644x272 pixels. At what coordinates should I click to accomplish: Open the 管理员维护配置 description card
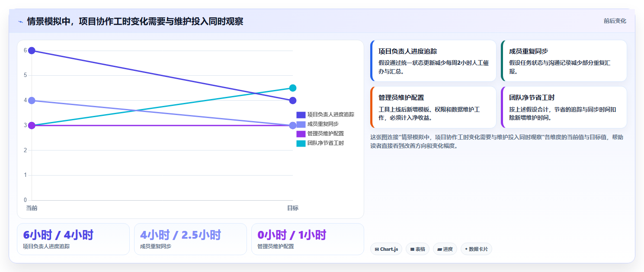click(433, 107)
